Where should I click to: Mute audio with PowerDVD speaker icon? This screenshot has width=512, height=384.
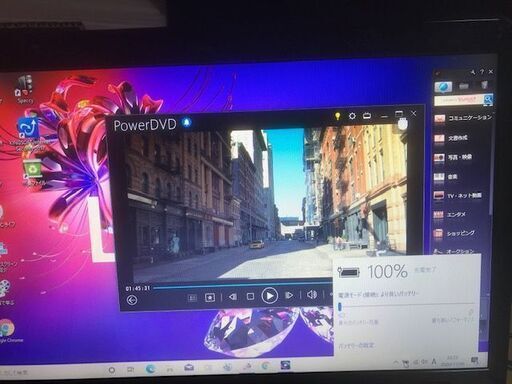pos(312,294)
